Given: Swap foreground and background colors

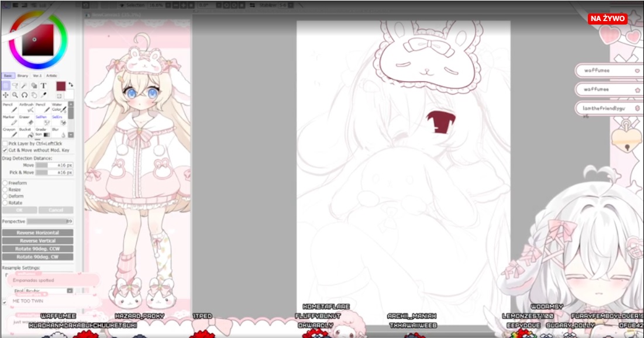Looking at the screenshot, I should [x=71, y=85].
